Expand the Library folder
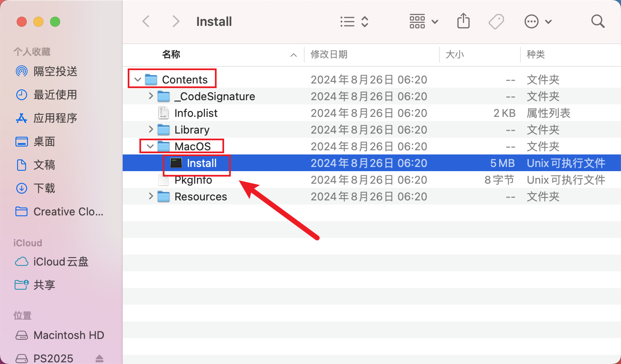 151,130
